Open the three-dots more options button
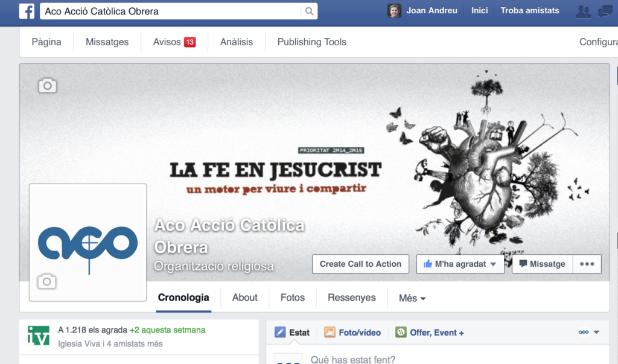 [587, 264]
